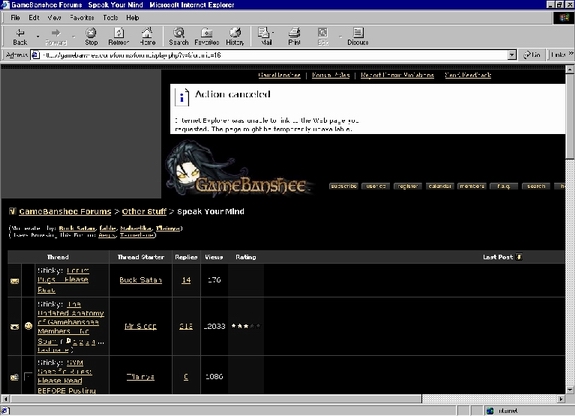Click the vertical scrollbar down arrow
Viewport: 575px width, 416px height.
[x=569, y=390]
